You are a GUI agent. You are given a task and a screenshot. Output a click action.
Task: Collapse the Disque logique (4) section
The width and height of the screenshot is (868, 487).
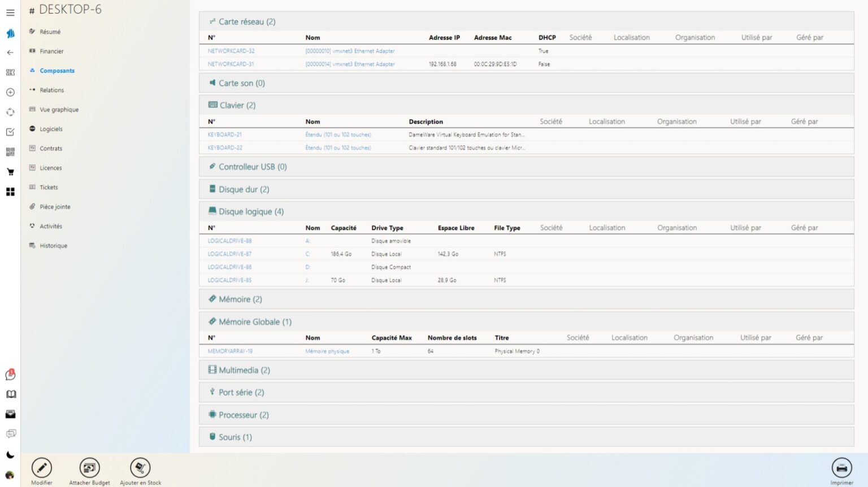(526, 211)
